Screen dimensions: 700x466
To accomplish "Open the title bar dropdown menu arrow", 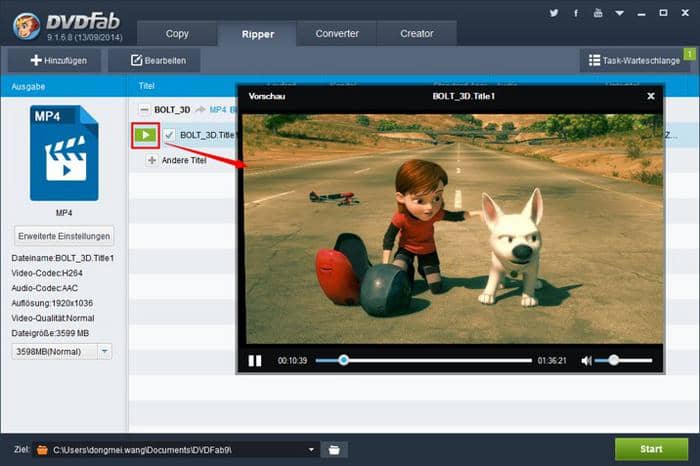I will click(620, 13).
